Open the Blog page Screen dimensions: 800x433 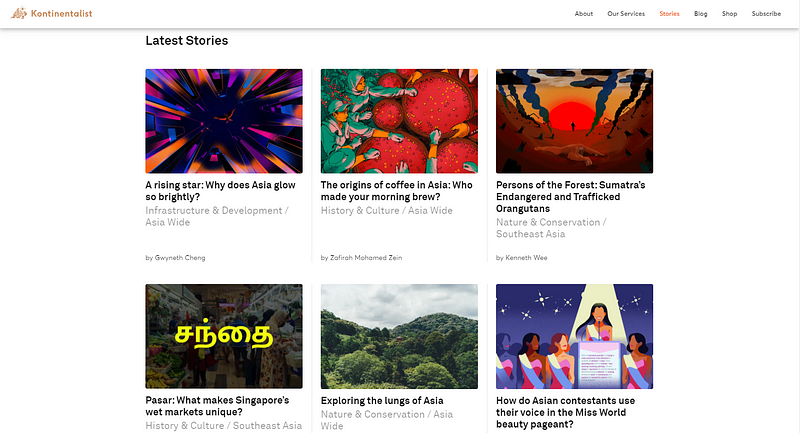coord(701,14)
